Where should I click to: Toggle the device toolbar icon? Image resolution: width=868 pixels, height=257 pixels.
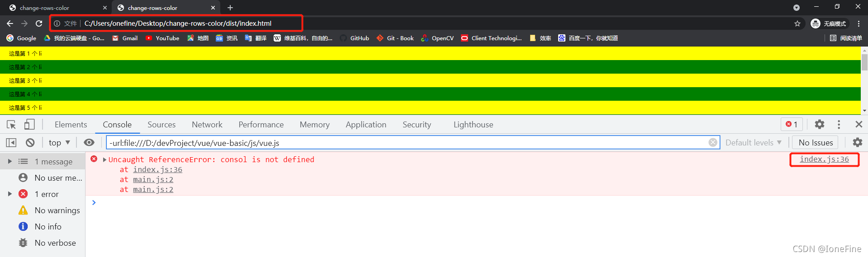tap(29, 124)
